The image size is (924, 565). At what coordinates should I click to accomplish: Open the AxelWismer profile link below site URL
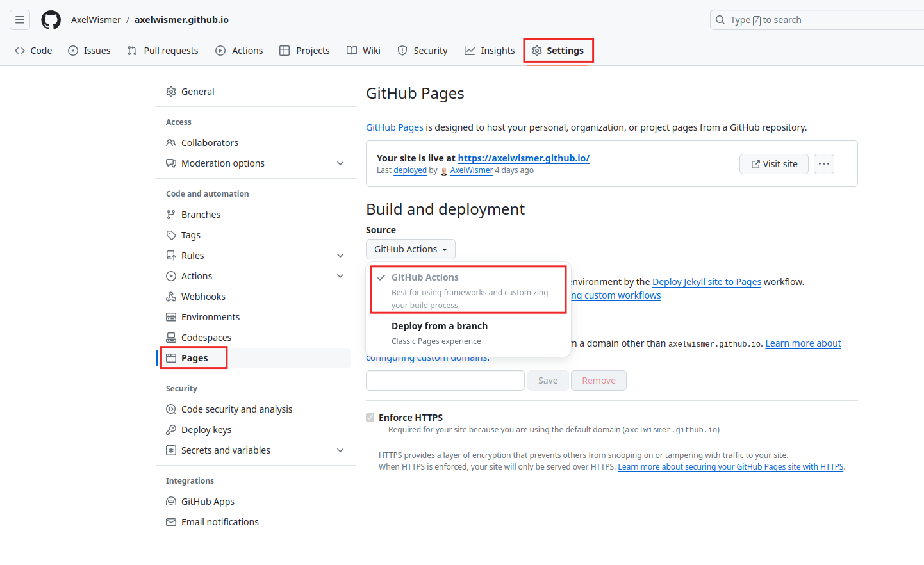click(x=472, y=170)
